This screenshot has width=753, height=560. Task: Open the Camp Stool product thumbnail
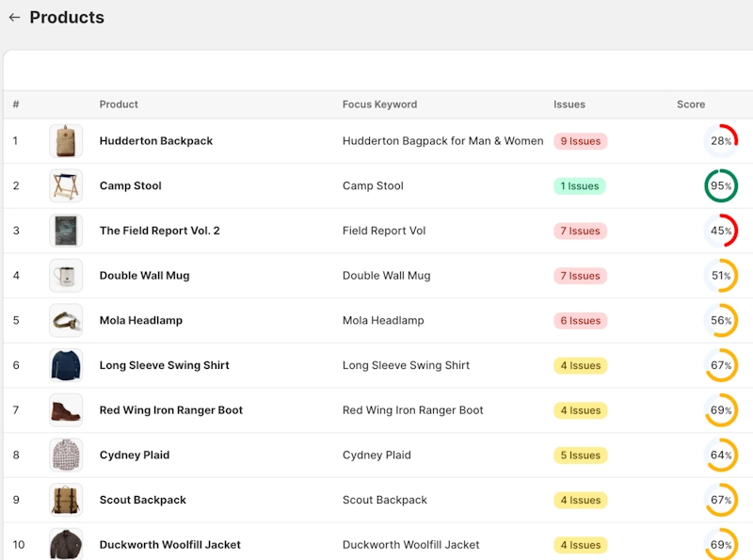pyautogui.click(x=66, y=185)
